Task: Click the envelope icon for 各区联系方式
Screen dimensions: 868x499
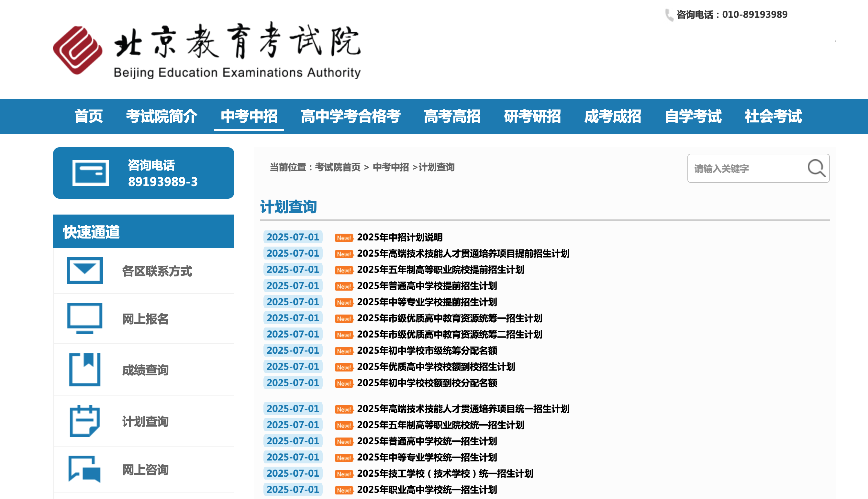Action: tap(85, 271)
